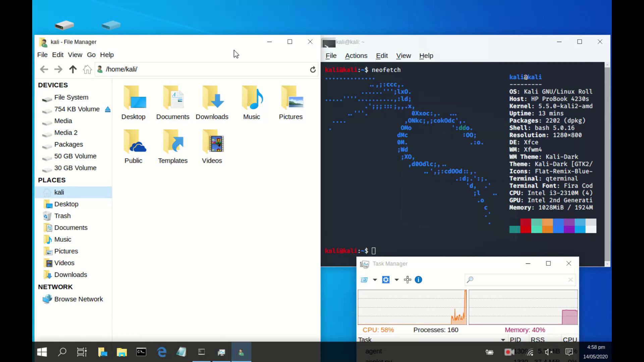
Task: Open the Go menu in File Manager
Action: 91,55
